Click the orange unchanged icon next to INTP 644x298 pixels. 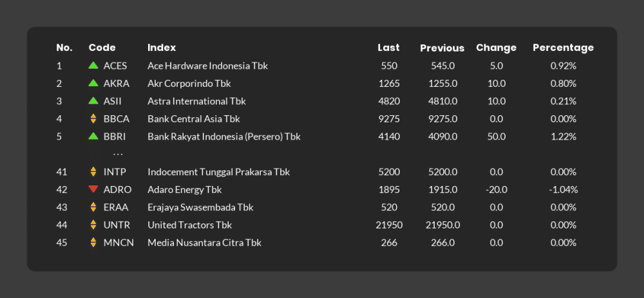click(93, 172)
